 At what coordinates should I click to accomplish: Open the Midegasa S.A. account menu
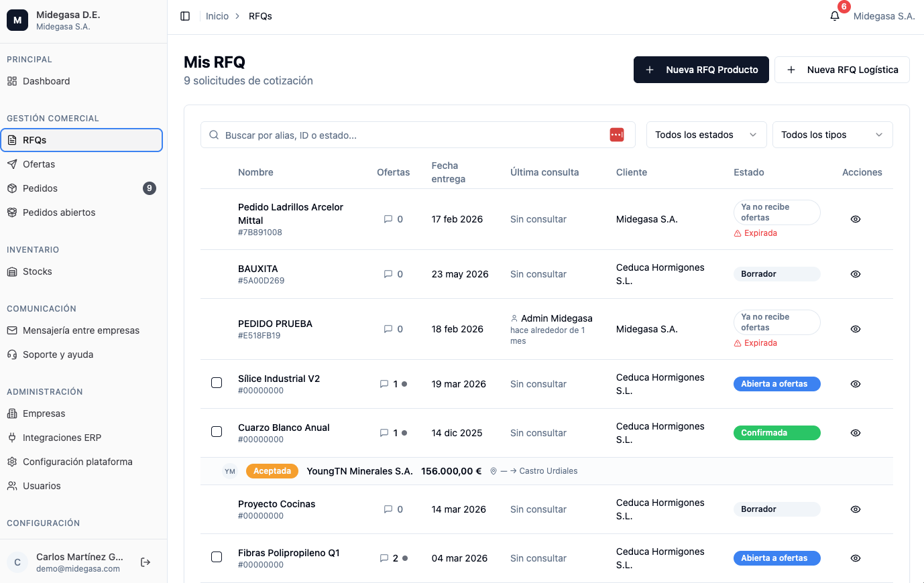point(884,16)
